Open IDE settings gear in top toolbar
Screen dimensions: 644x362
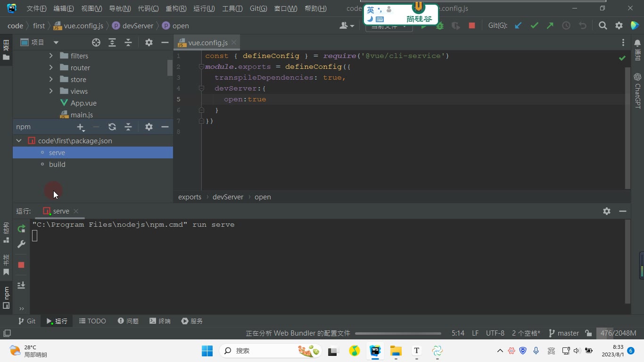pos(619,25)
